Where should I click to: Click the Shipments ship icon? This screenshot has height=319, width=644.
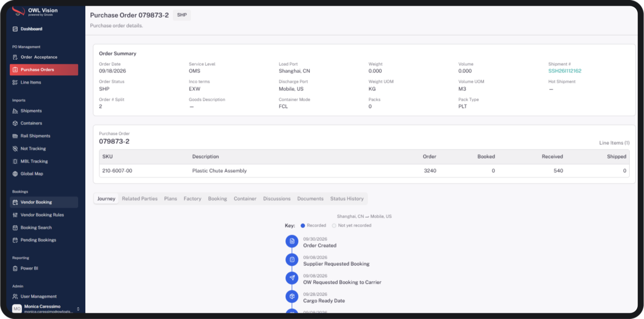tap(15, 111)
